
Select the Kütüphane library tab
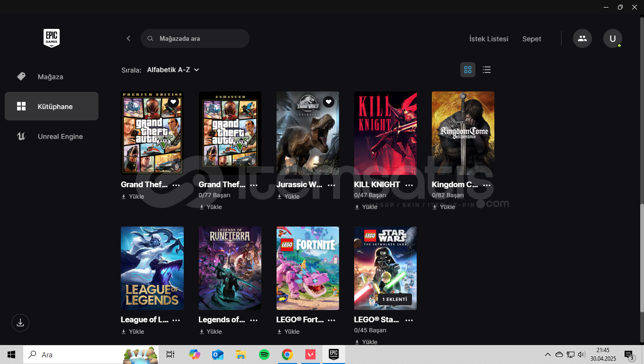[x=52, y=106]
